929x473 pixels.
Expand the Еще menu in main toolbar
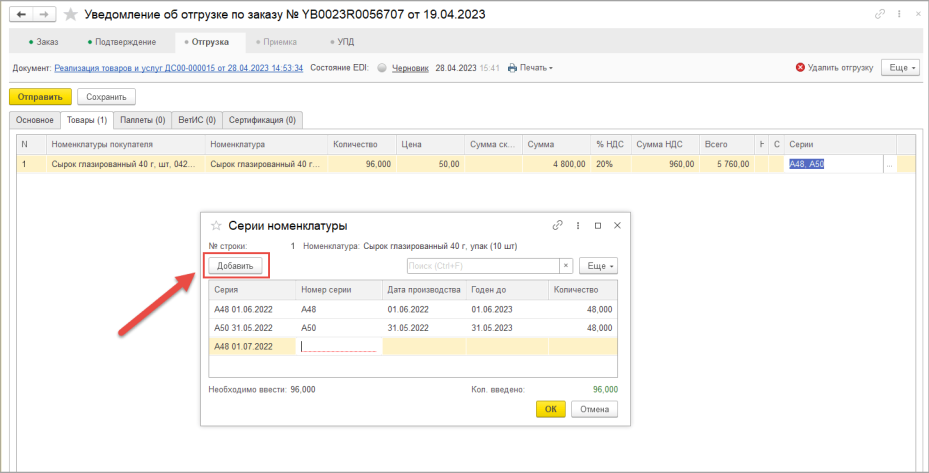[x=901, y=68]
